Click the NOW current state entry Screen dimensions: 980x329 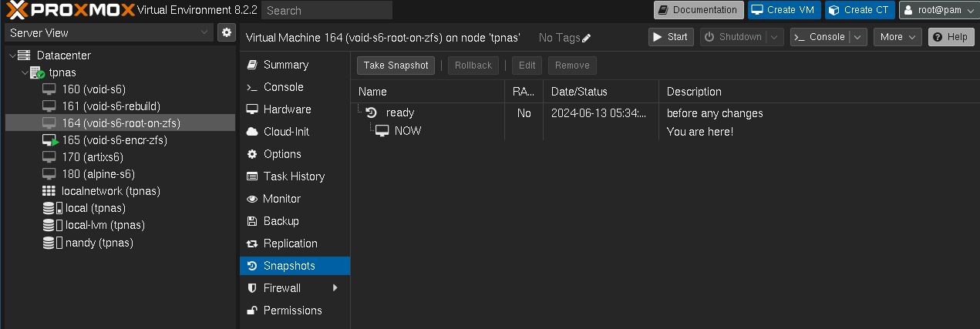point(407,131)
